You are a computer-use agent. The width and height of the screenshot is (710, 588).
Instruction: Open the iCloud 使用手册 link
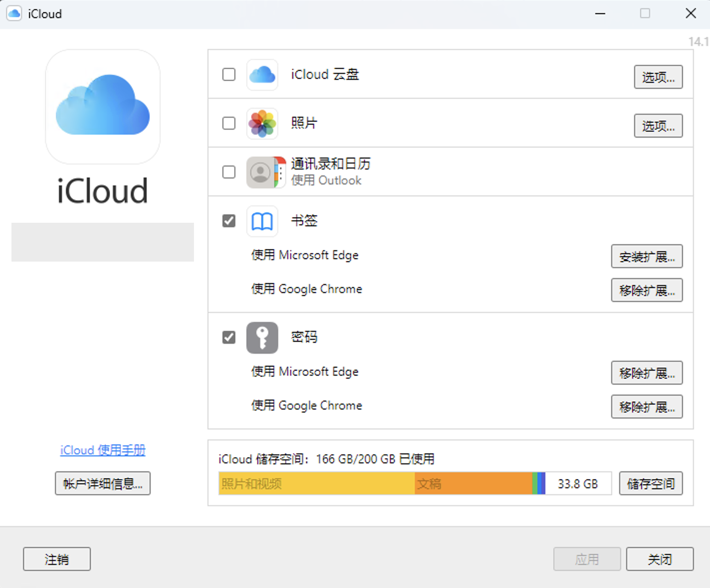103,450
